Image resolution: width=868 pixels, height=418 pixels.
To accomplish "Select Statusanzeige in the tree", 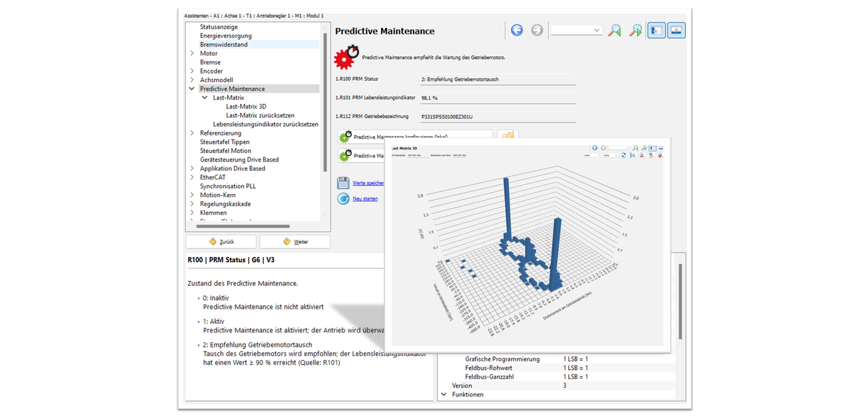I will [220, 27].
